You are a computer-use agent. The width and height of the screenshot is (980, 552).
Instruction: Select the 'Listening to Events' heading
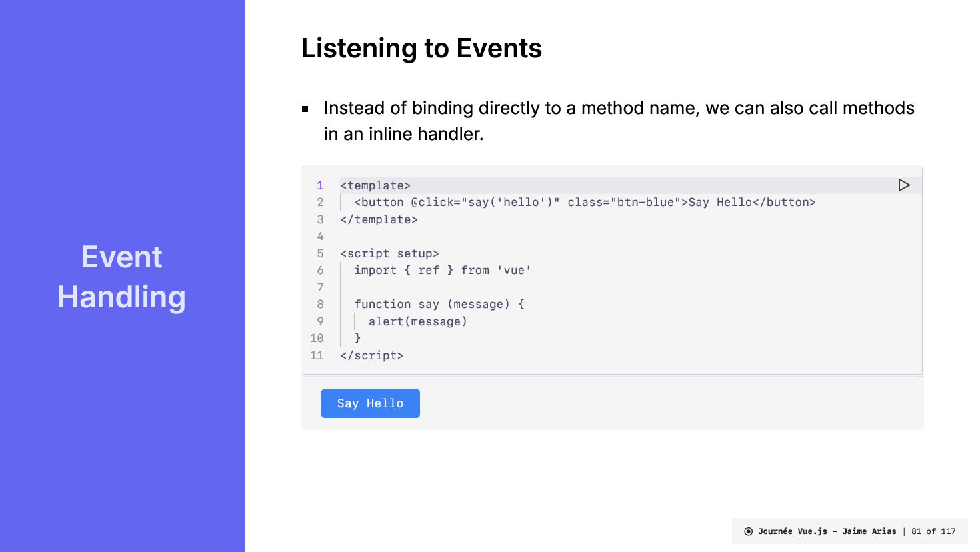coord(421,48)
